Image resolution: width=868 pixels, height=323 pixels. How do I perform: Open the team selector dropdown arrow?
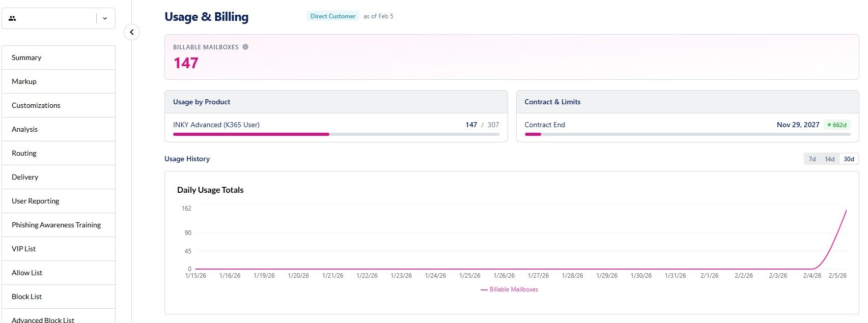[105, 18]
